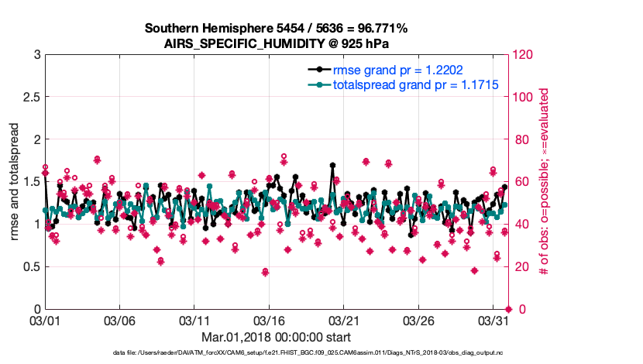Click the 'rmse and totalspread' left axis label
This screenshot has height=364, width=643.
click(15, 182)
